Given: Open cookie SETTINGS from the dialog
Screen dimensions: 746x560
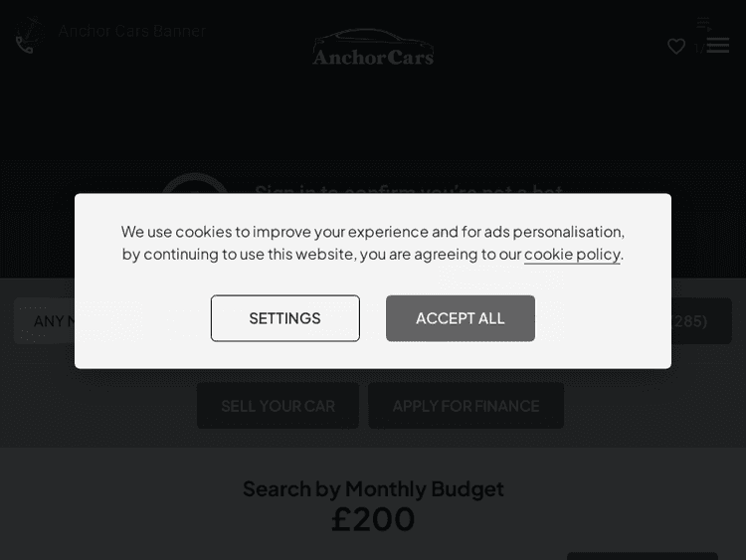Looking at the screenshot, I should click(x=285, y=318).
